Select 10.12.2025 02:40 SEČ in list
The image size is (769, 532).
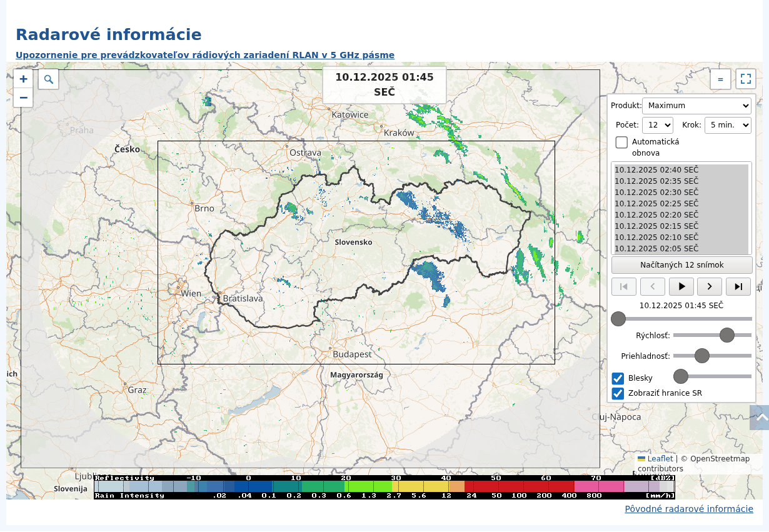[656, 170]
